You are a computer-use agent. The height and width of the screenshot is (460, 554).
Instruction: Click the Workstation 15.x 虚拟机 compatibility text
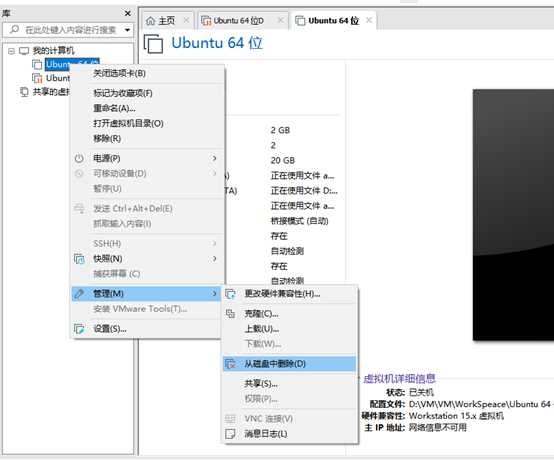tap(456, 416)
